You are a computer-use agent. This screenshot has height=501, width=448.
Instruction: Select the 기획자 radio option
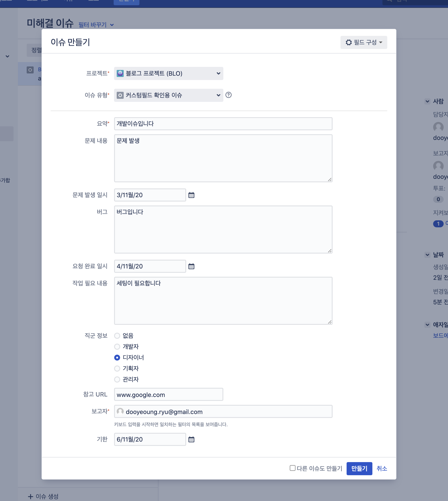click(x=117, y=368)
